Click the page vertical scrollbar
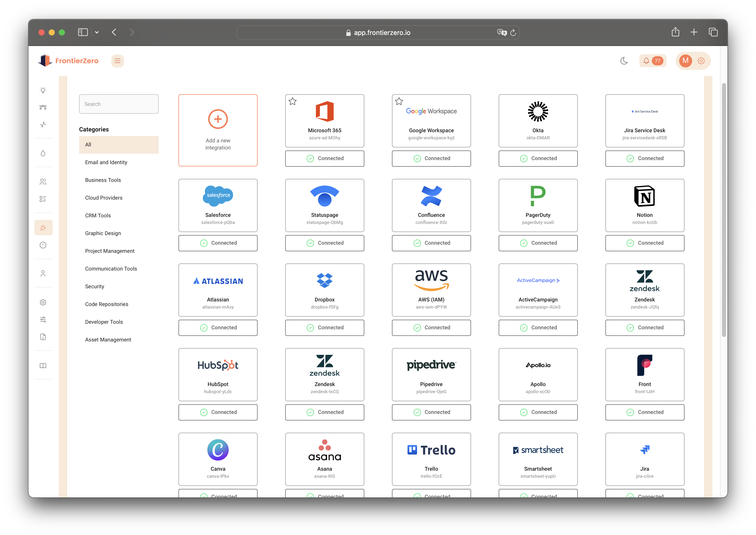This screenshot has height=535, width=756. (724, 210)
